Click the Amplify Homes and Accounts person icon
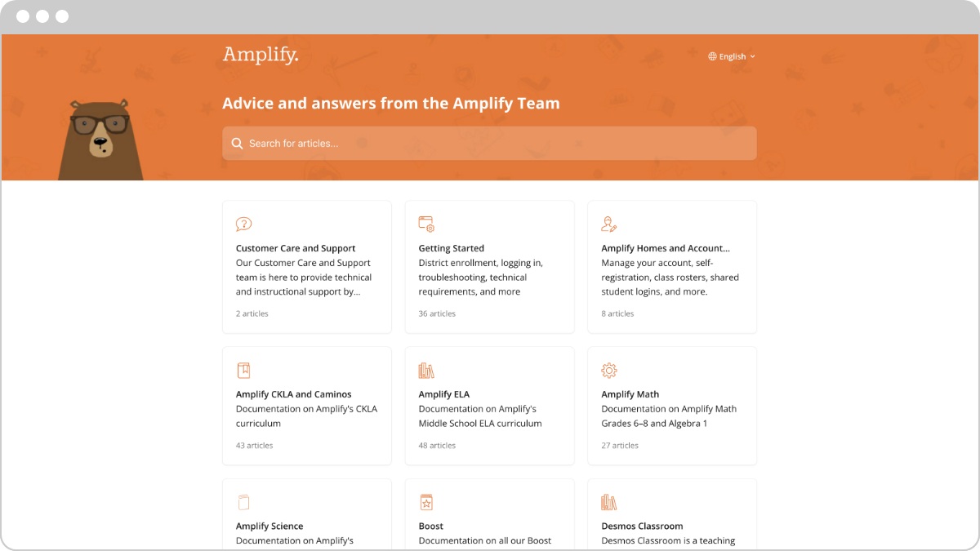The width and height of the screenshot is (980, 551). coord(608,223)
